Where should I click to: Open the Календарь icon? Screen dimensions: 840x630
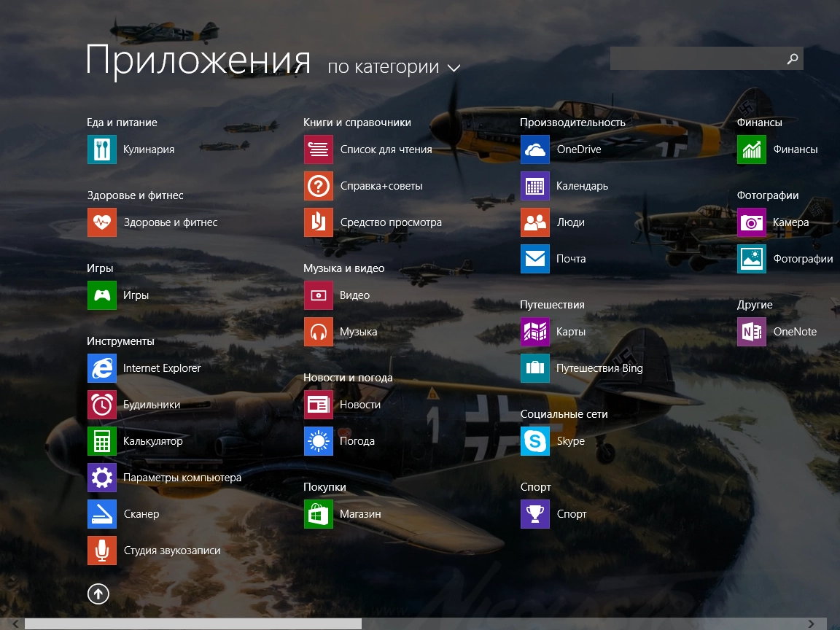535,186
